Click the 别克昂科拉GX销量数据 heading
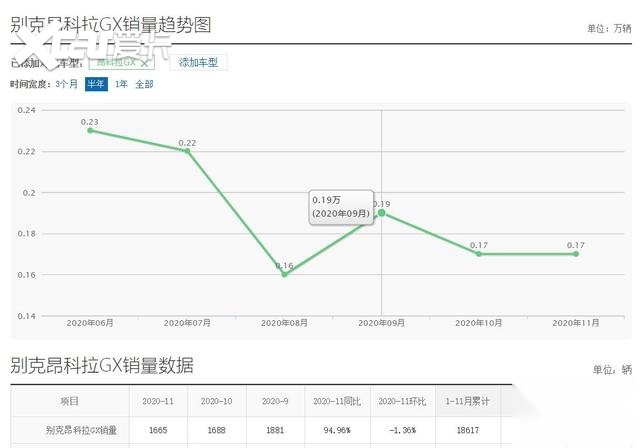640x448 pixels. click(x=102, y=364)
